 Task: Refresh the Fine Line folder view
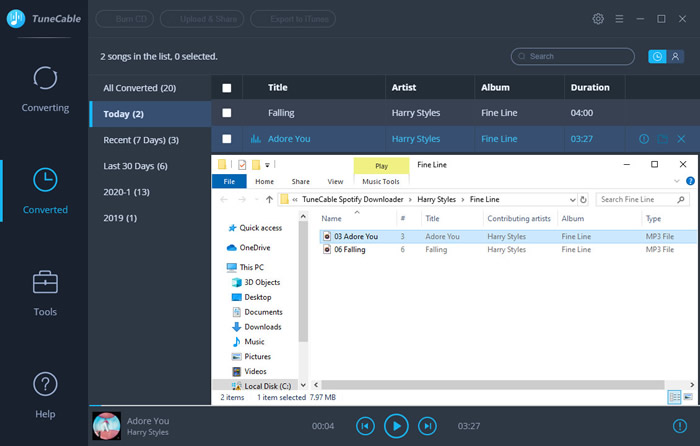(583, 200)
